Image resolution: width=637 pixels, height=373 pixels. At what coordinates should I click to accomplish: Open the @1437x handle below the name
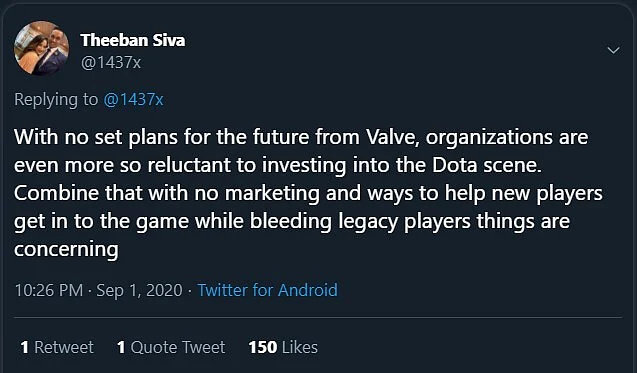tap(110, 63)
